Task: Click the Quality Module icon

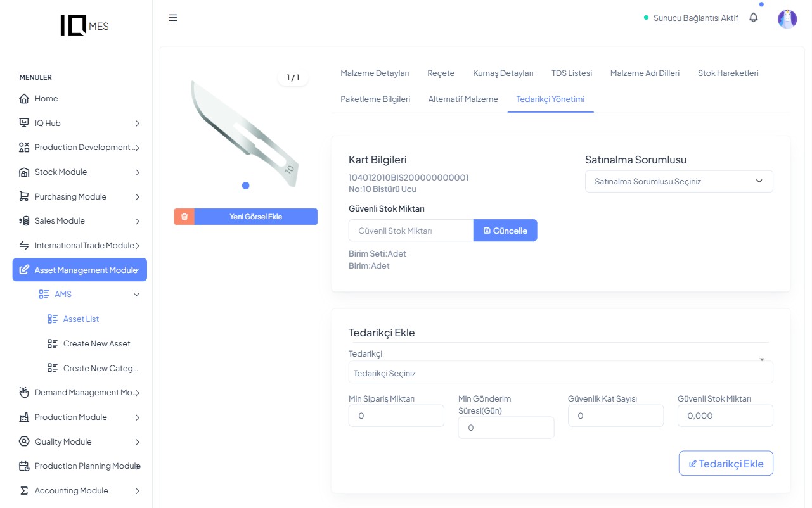Action: [24, 441]
